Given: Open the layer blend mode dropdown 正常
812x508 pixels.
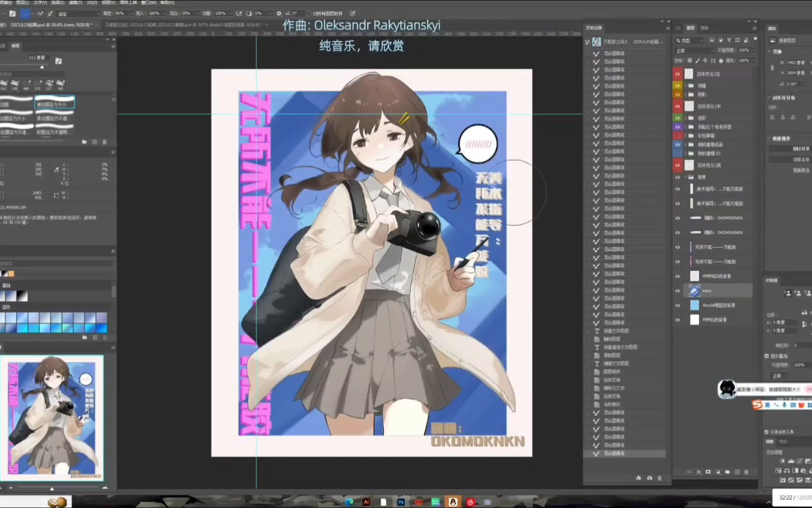Looking at the screenshot, I should (695, 51).
